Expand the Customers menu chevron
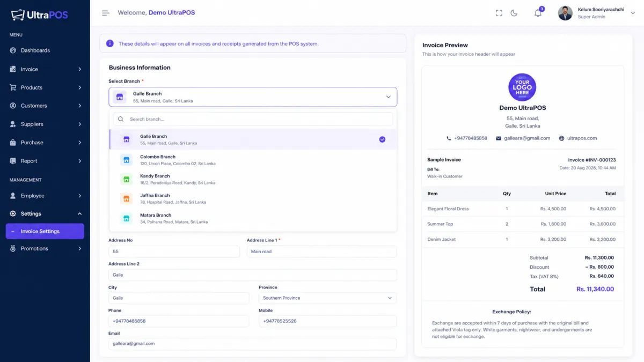 click(x=79, y=106)
